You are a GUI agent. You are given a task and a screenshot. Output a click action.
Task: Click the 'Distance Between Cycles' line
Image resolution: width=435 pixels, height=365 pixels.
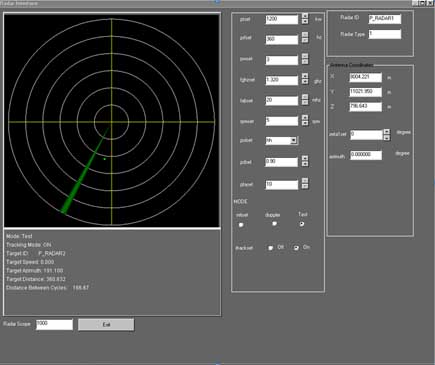48,288
